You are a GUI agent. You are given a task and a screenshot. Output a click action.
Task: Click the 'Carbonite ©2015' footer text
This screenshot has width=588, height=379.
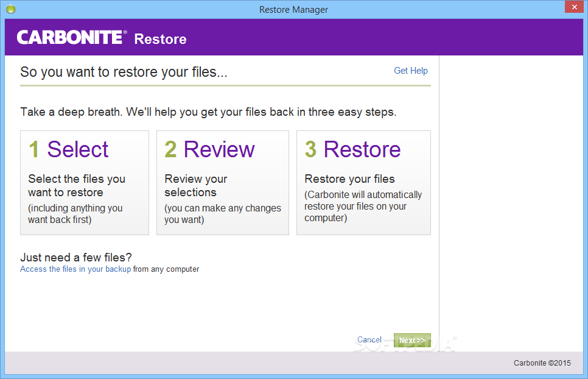542,363
